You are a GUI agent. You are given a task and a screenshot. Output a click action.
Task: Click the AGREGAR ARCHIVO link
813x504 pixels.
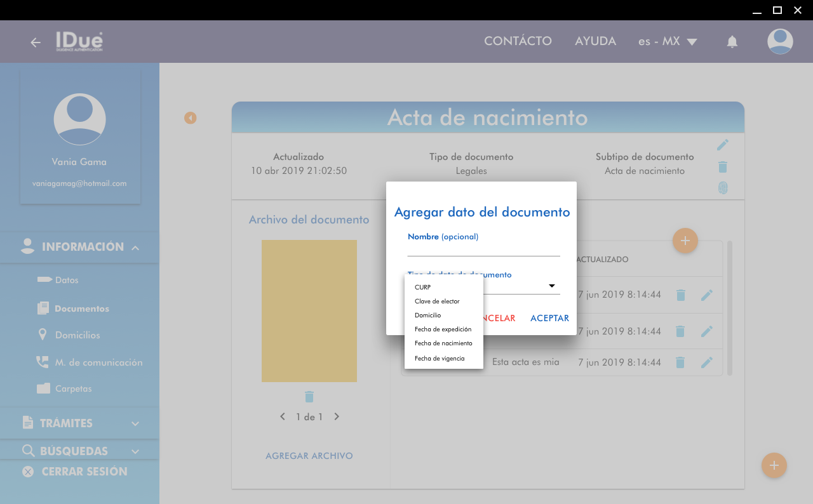point(309,456)
